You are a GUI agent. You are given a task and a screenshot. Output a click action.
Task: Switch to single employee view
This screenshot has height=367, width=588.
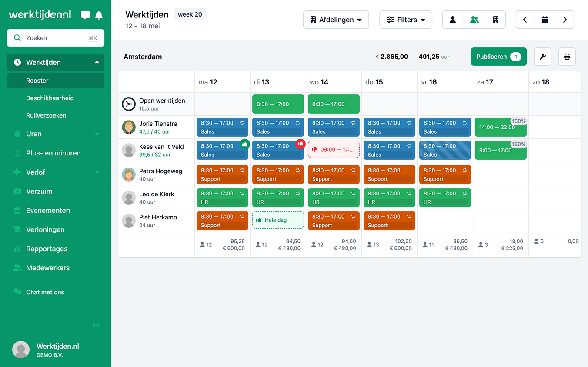[x=453, y=20]
